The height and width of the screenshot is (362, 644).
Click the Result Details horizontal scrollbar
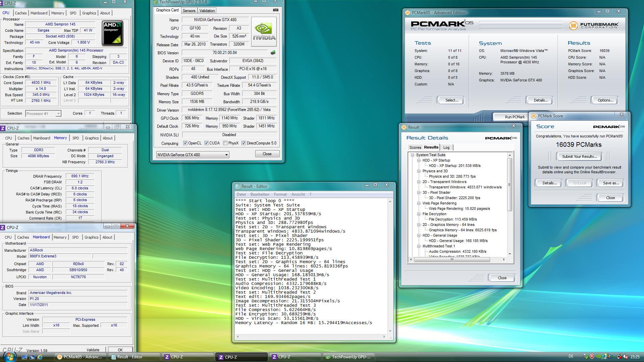(457, 259)
